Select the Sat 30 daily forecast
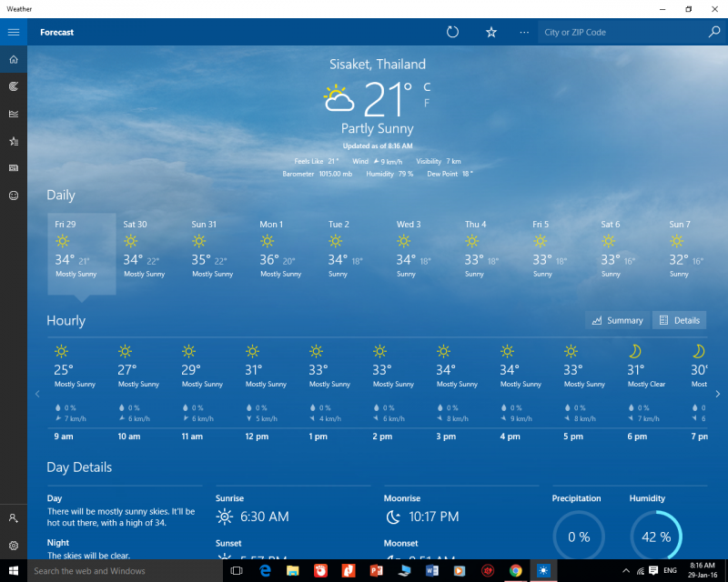 [149, 248]
